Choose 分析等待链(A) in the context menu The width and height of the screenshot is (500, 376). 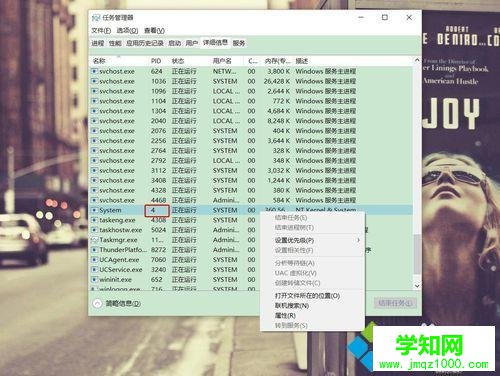tap(295, 263)
